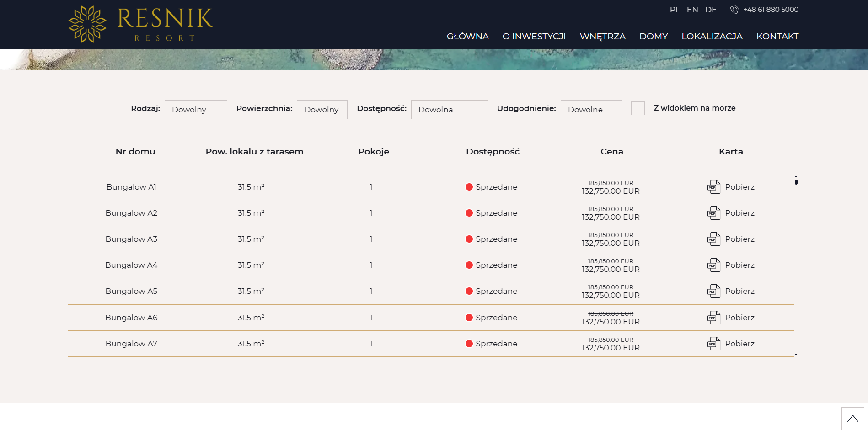Open the WNĘTRZA menu item

coord(603,37)
